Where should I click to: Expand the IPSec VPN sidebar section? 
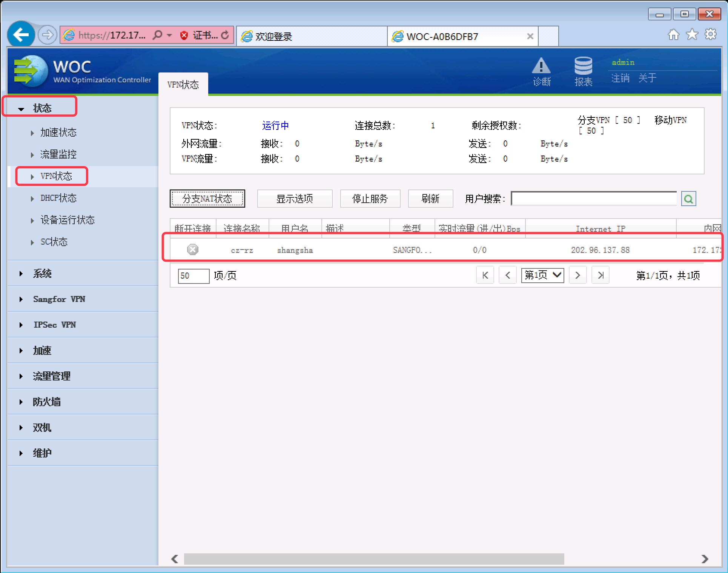[54, 325]
